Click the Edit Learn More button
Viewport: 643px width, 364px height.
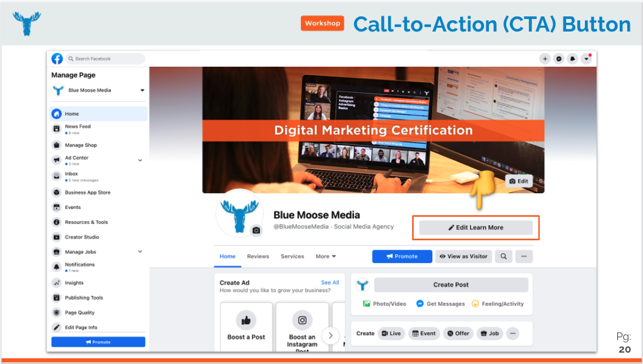click(x=476, y=228)
